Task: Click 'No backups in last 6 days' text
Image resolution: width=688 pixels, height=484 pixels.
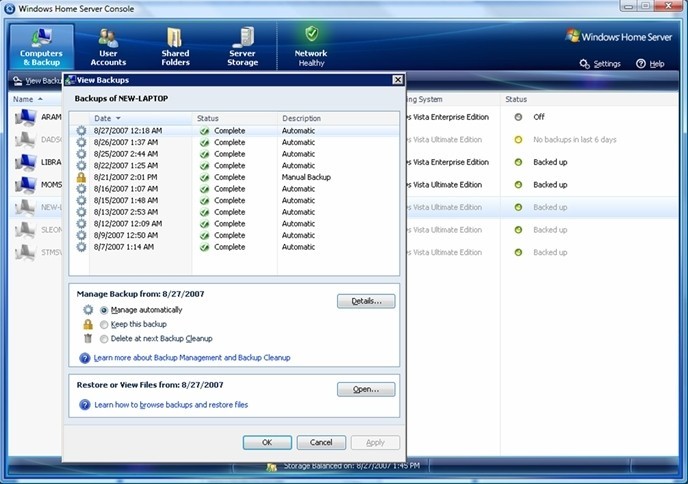Action: pyautogui.click(x=575, y=140)
